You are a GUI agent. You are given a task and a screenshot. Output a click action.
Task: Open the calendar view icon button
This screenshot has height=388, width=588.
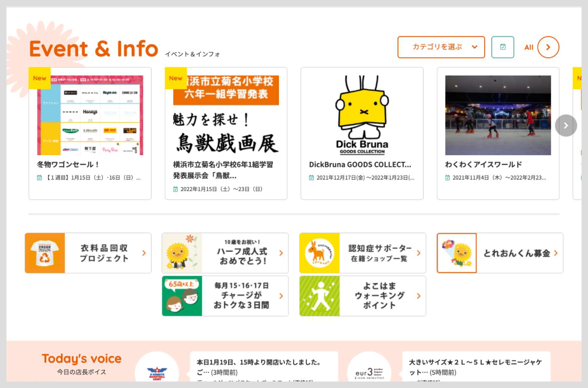[x=502, y=47]
